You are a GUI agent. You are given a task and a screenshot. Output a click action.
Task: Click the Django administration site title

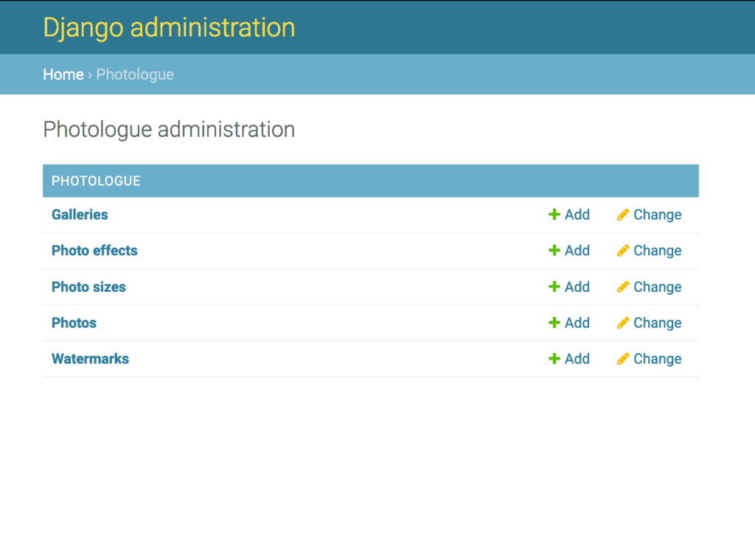(169, 27)
